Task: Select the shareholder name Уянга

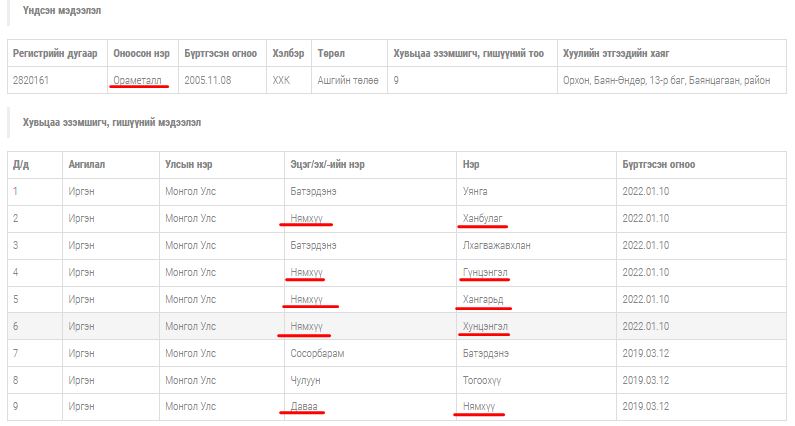Action: [475, 190]
